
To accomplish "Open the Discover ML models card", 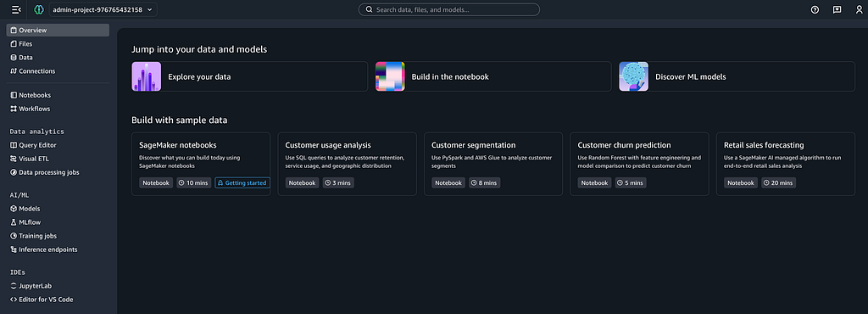I will coord(737,76).
